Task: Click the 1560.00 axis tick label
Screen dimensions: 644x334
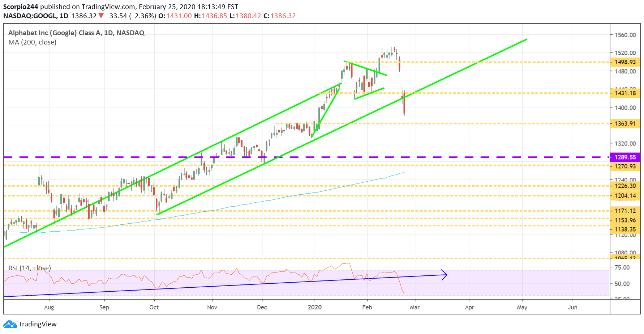Action: tap(625, 35)
